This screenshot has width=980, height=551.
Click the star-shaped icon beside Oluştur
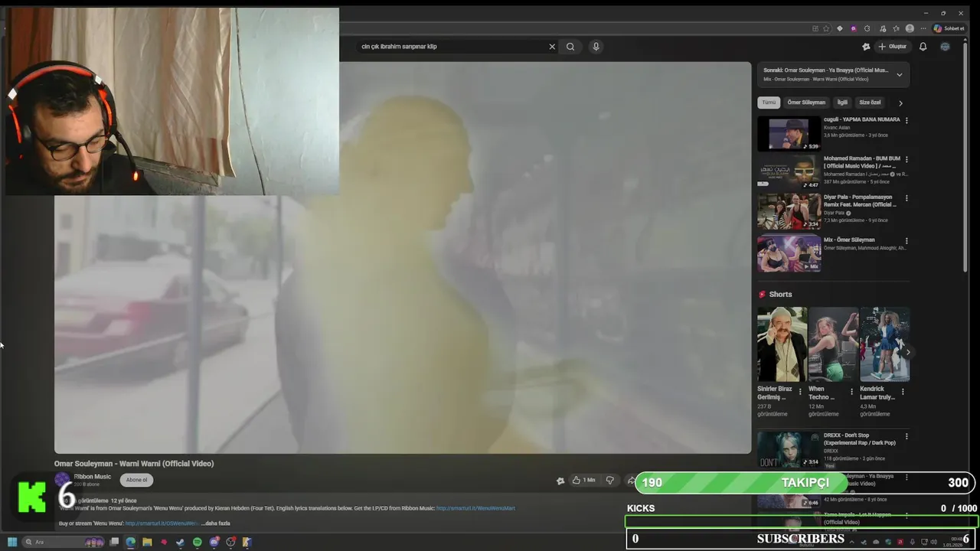[866, 47]
